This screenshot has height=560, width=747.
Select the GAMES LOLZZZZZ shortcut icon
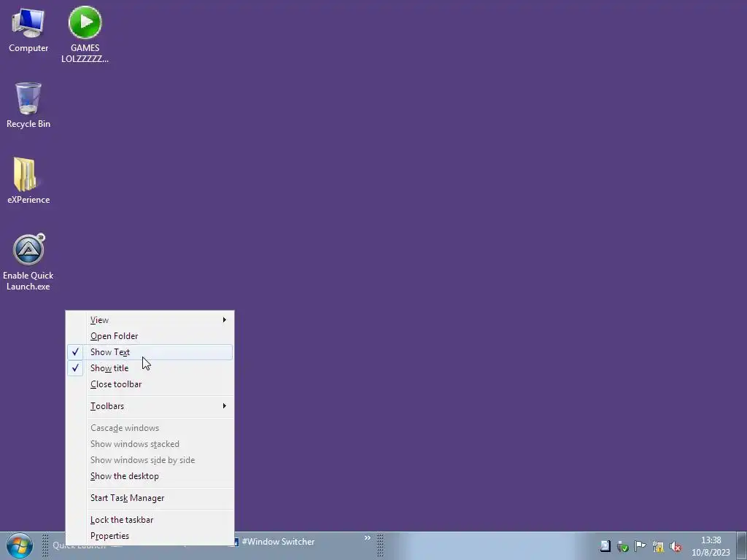(x=85, y=34)
